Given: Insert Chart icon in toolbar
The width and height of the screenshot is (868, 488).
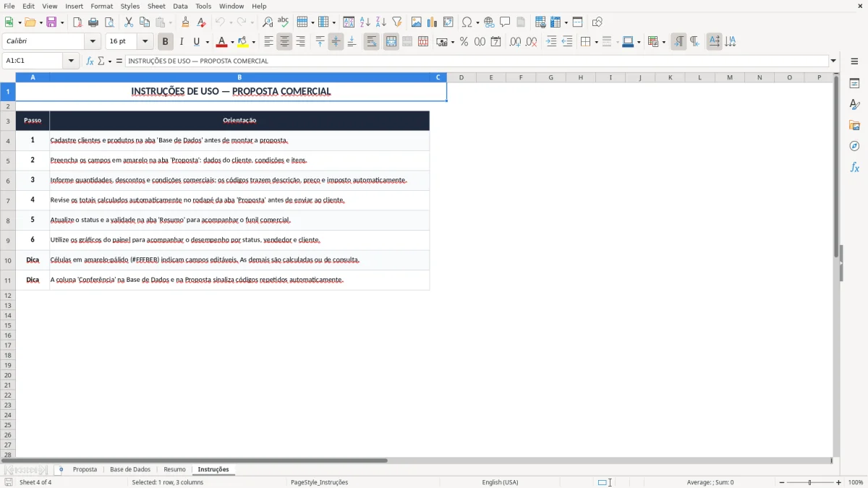Looking at the screenshot, I should pyautogui.click(x=433, y=22).
